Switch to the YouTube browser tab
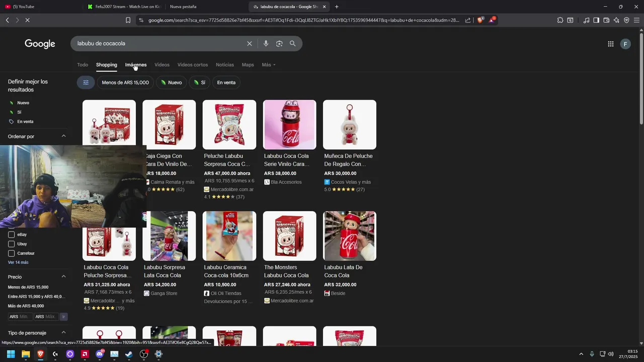 point(40,7)
